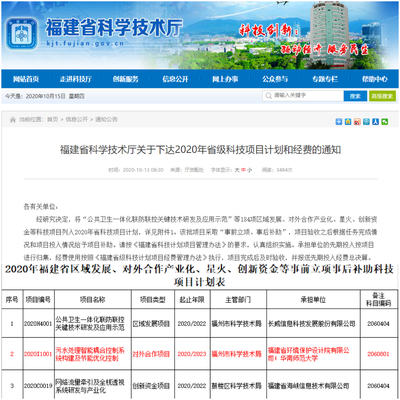Image resolution: width=400 pixels, height=400 pixels.
Task: Click the read count 3484次
Action: point(284,170)
